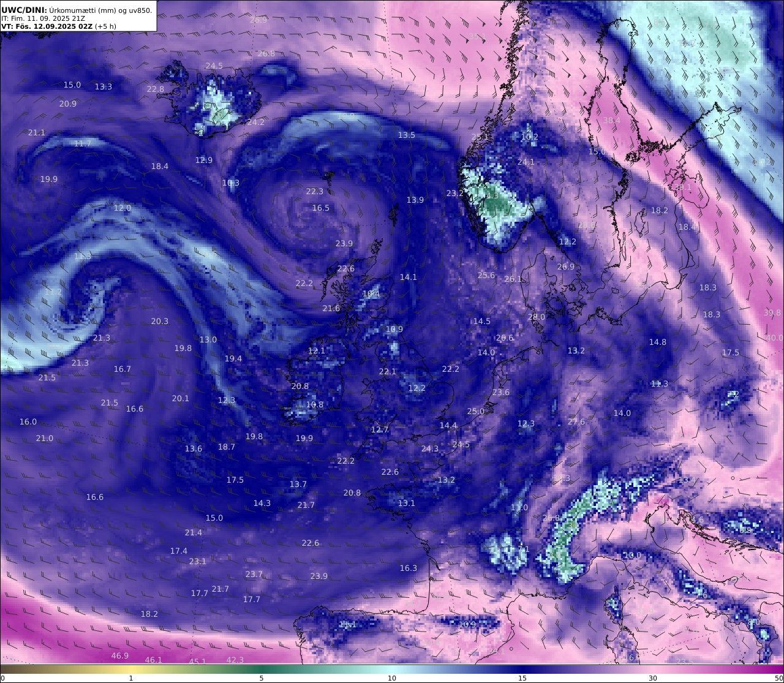Click the map value 20.1
Viewport: 784px width, 683px height.
coord(181,399)
